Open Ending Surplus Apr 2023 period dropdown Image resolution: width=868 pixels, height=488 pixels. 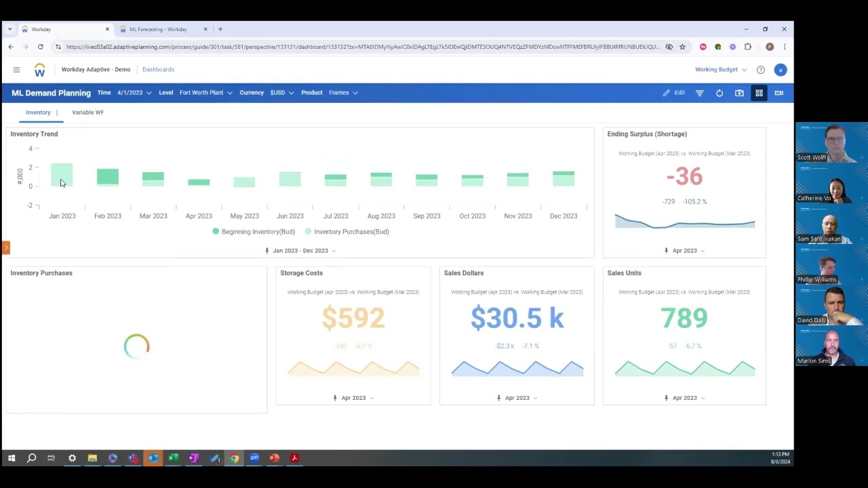click(x=684, y=251)
